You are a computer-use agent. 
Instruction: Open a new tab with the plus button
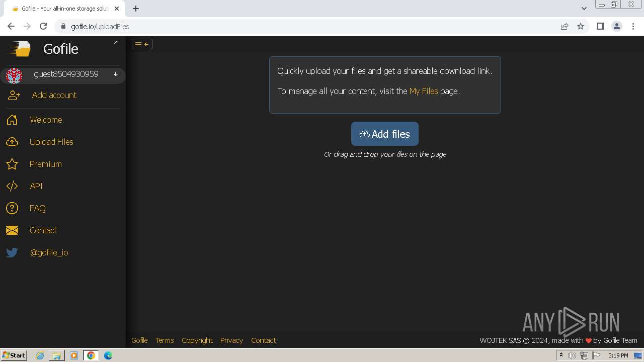click(x=136, y=9)
